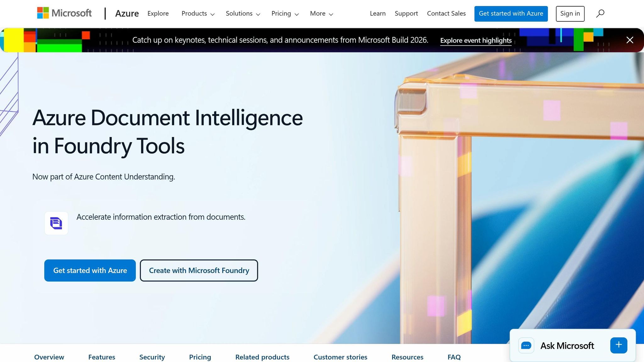The width and height of the screenshot is (644, 362).
Task: Expand the Ask Microsoft plus button
Action: tap(619, 345)
